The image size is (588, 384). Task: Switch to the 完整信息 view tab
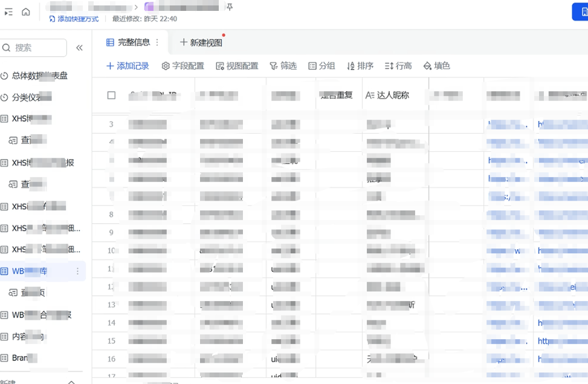click(x=129, y=42)
